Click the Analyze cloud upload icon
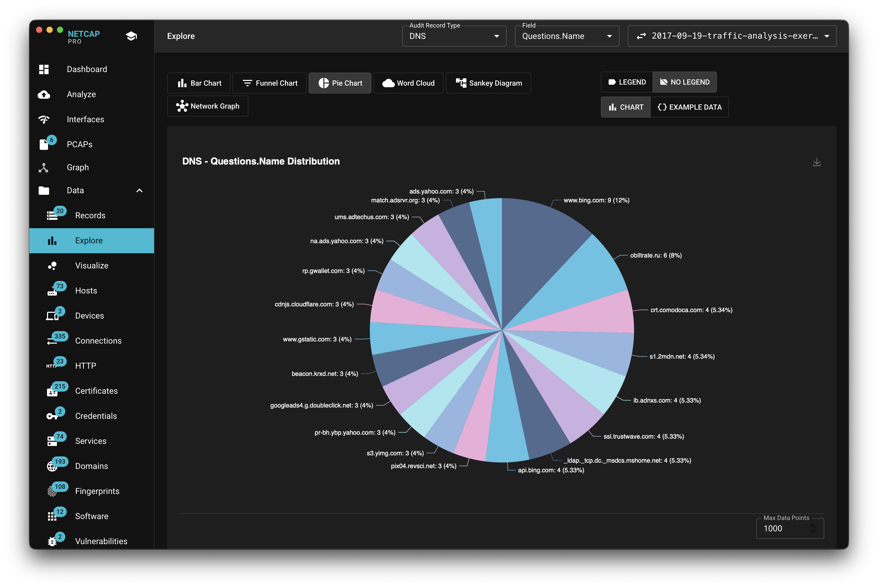The width and height of the screenshot is (878, 588). pos(44,95)
